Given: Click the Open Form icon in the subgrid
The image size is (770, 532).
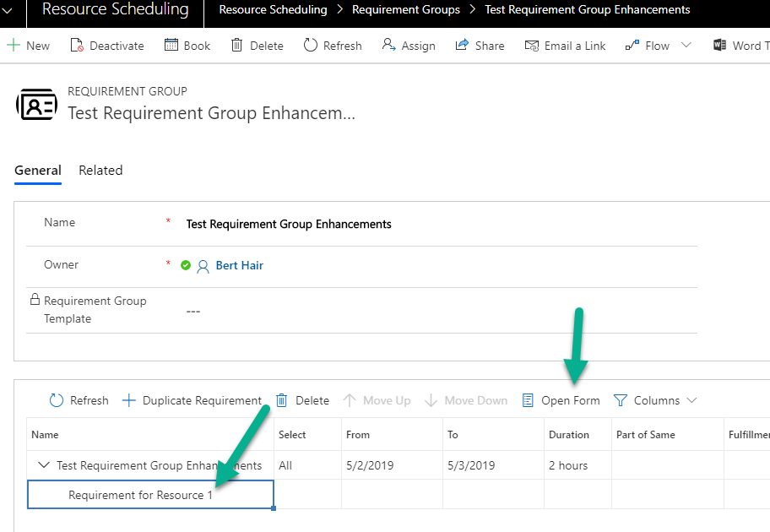Looking at the screenshot, I should 529,399.
